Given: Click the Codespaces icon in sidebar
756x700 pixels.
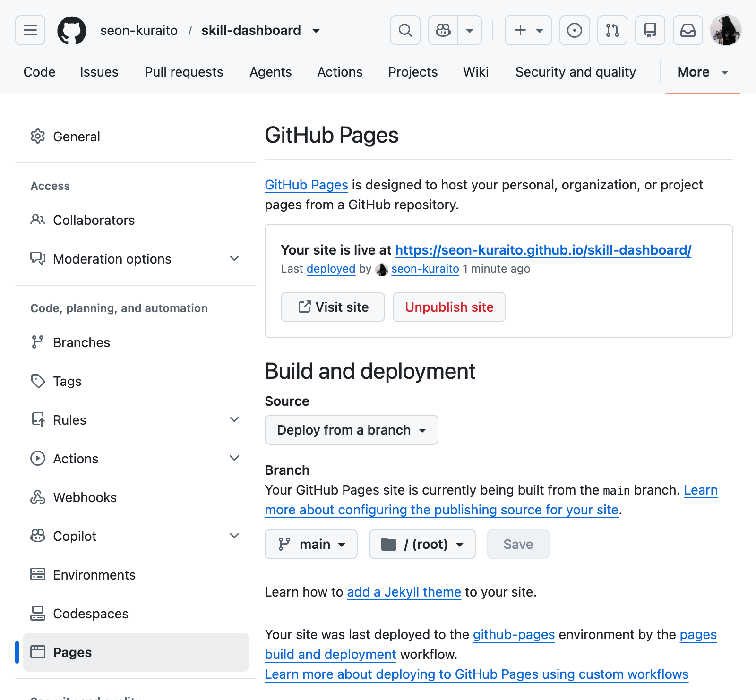Looking at the screenshot, I should coord(38,614).
